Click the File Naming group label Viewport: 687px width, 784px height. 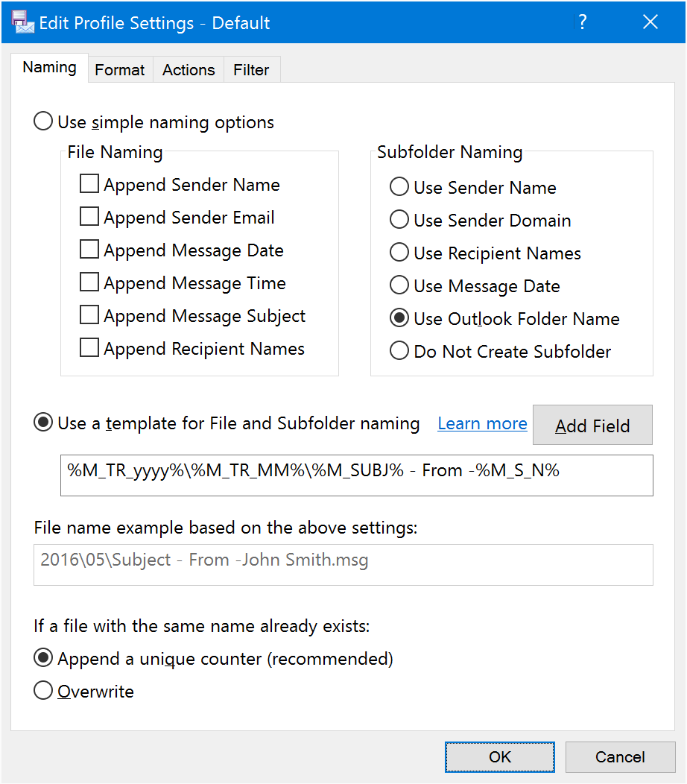pos(115,152)
